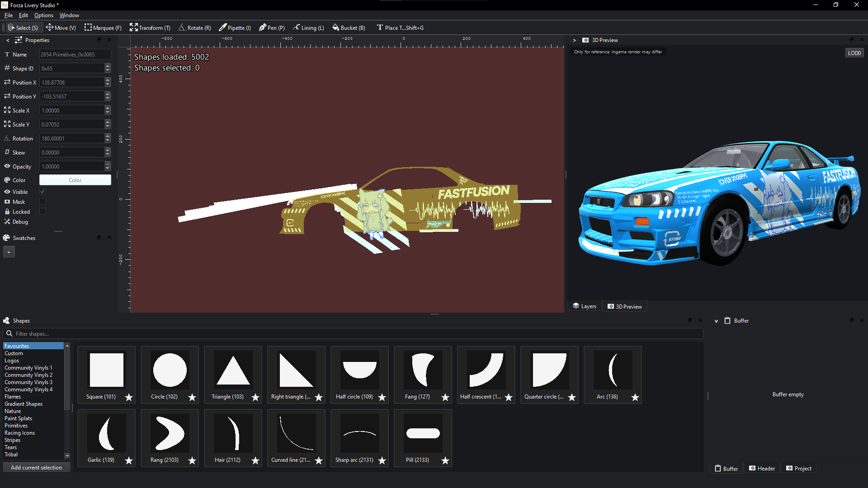Step the Opacity value up
Viewport: 868px width, 488px height.
pos(108,164)
